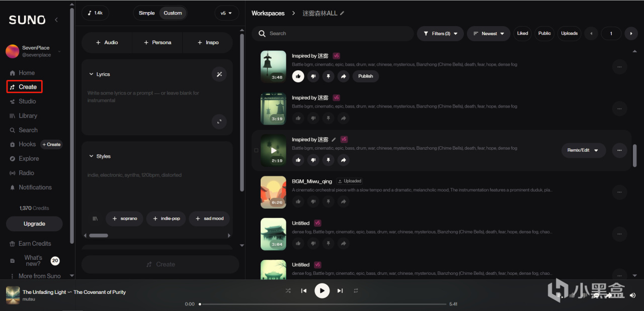Publish the first Inspired by song
Screen dimensions: 644x311
366,76
